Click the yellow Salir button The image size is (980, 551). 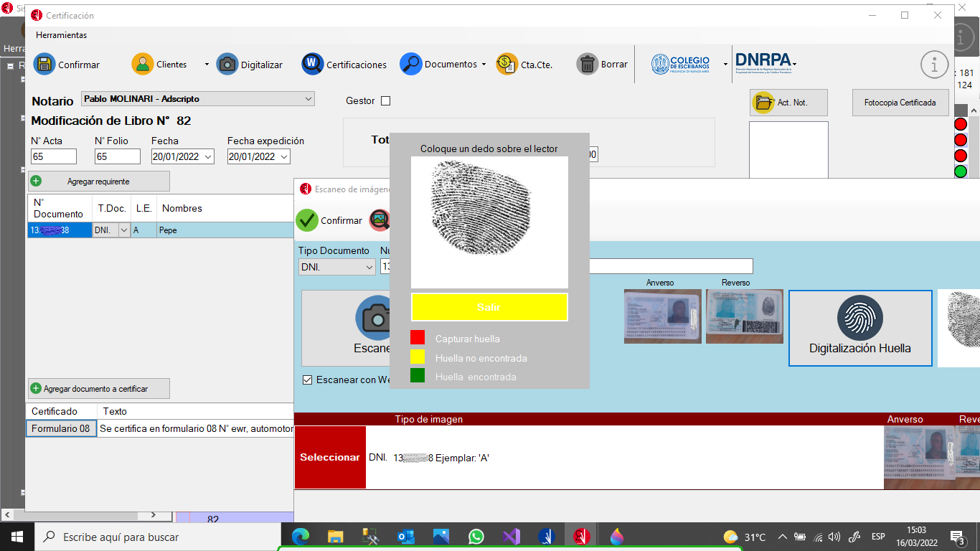click(x=489, y=307)
